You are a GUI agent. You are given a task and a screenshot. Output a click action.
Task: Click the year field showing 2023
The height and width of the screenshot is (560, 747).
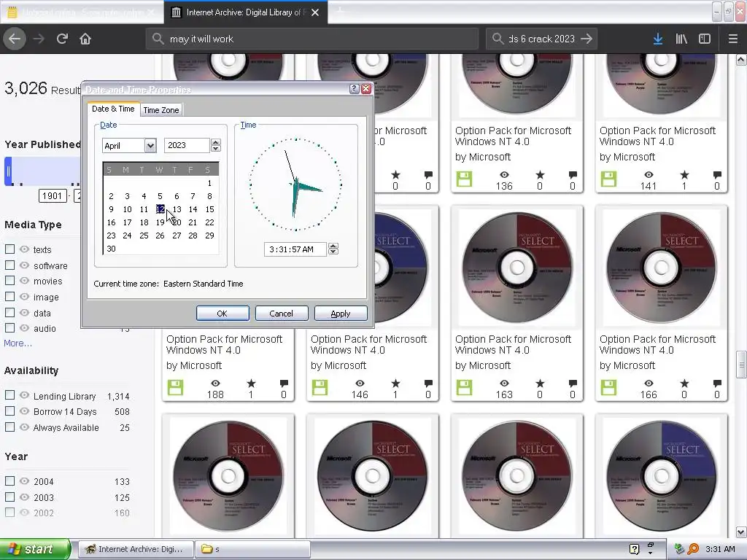(187, 145)
